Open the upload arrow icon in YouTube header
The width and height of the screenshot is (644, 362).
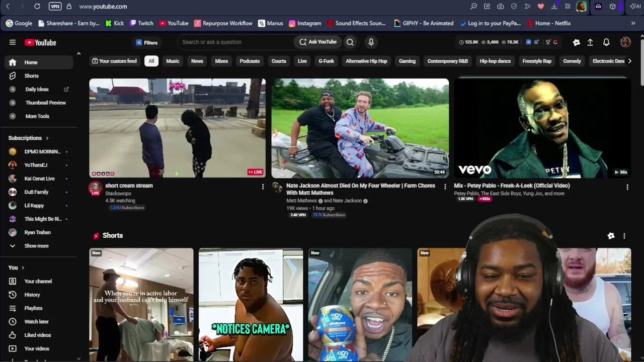tap(590, 42)
